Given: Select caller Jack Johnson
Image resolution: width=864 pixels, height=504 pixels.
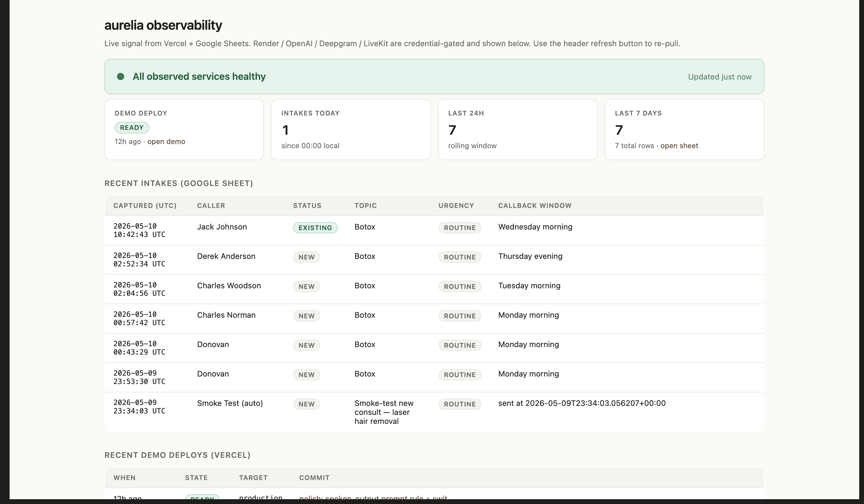Looking at the screenshot, I should coord(222,227).
